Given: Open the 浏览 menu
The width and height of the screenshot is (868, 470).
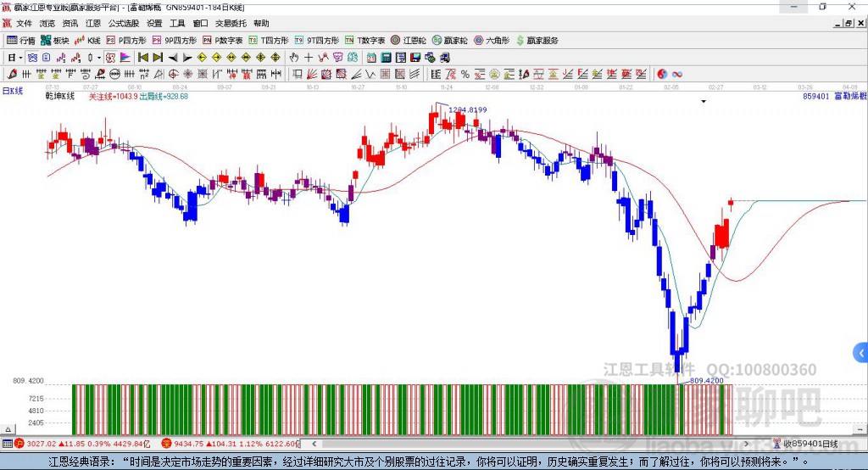Looking at the screenshot, I should point(47,23).
